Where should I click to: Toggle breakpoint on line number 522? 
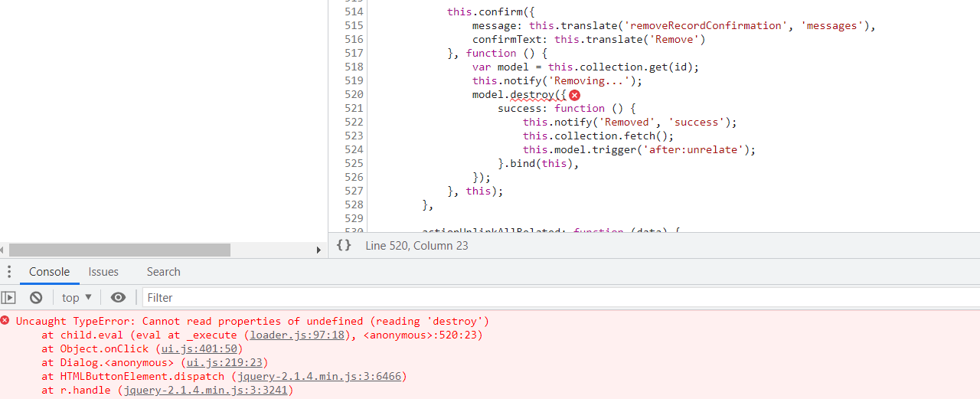(x=354, y=123)
